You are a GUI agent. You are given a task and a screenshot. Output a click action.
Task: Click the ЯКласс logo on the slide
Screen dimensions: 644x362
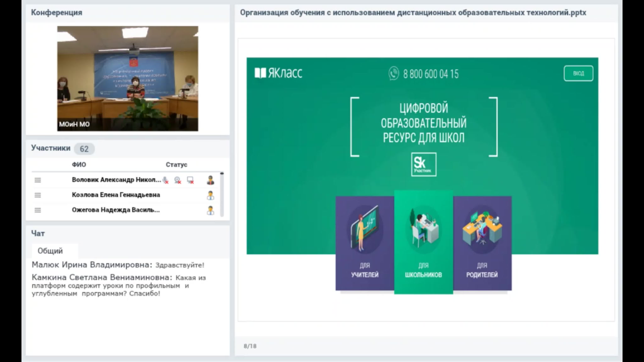[x=278, y=73]
